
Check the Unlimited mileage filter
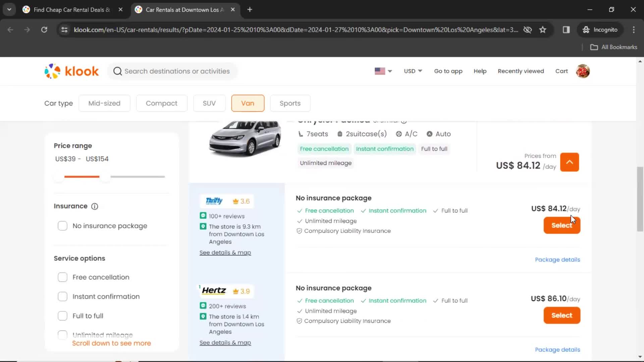[x=63, y=335]
